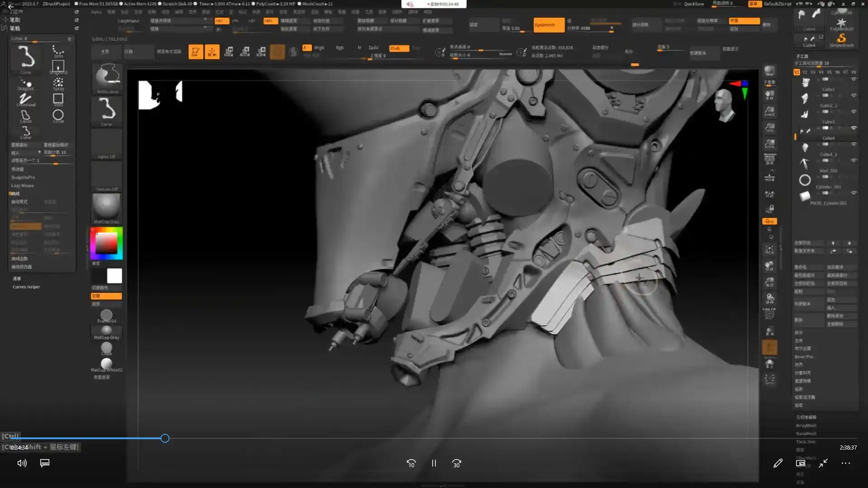Expand the Lazy Mouse section in stroke panel
The width and height of the screenshot is (868, 488).
(23, 186)
